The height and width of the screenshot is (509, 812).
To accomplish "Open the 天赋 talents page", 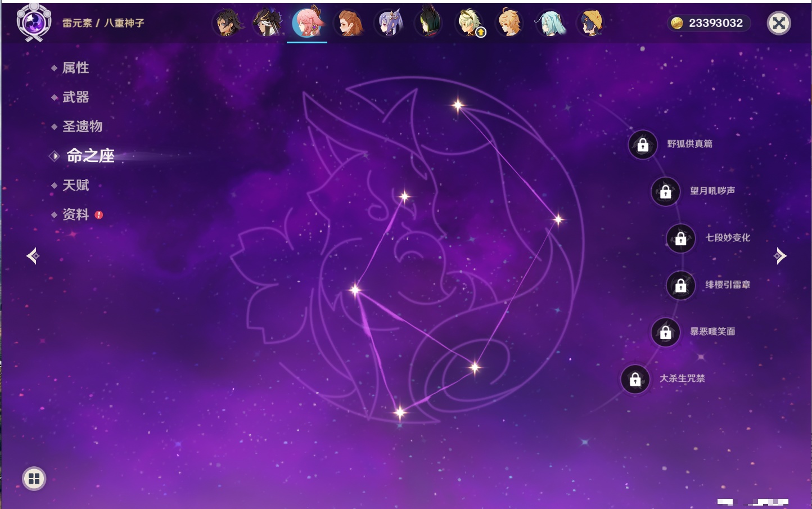I will [x=75, y=185].
